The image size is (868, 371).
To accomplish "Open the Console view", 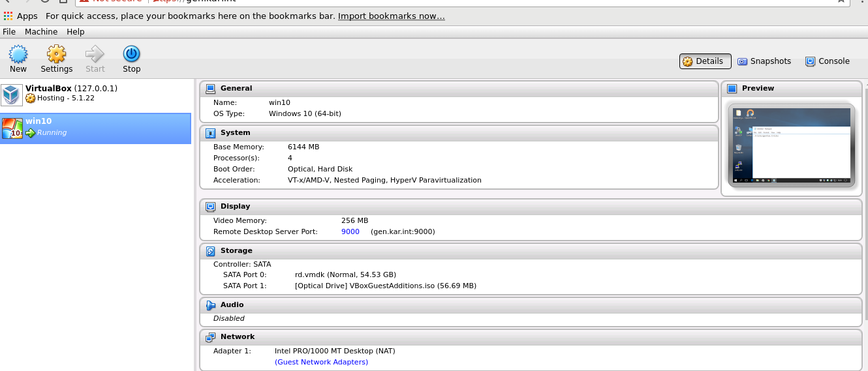I will 828,61.
